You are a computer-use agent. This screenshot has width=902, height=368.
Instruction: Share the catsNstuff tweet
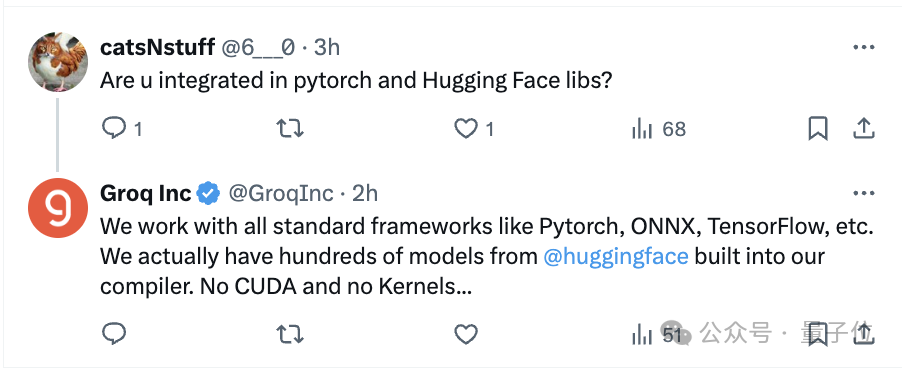[863, 129]
